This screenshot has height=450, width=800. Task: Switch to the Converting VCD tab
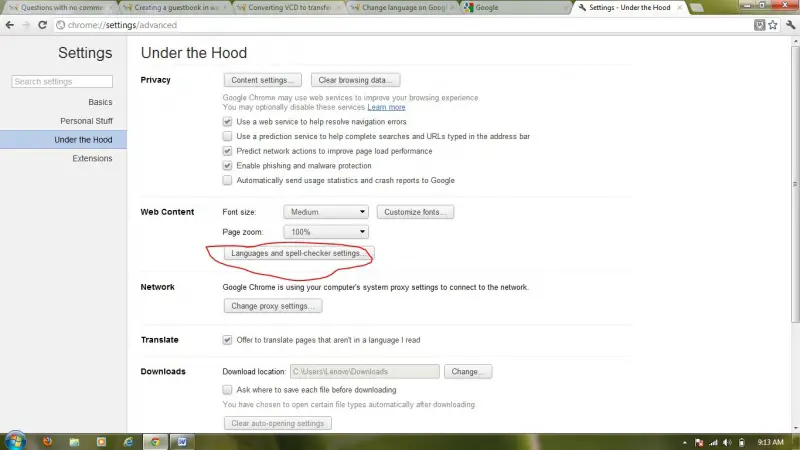coord(289,8)
